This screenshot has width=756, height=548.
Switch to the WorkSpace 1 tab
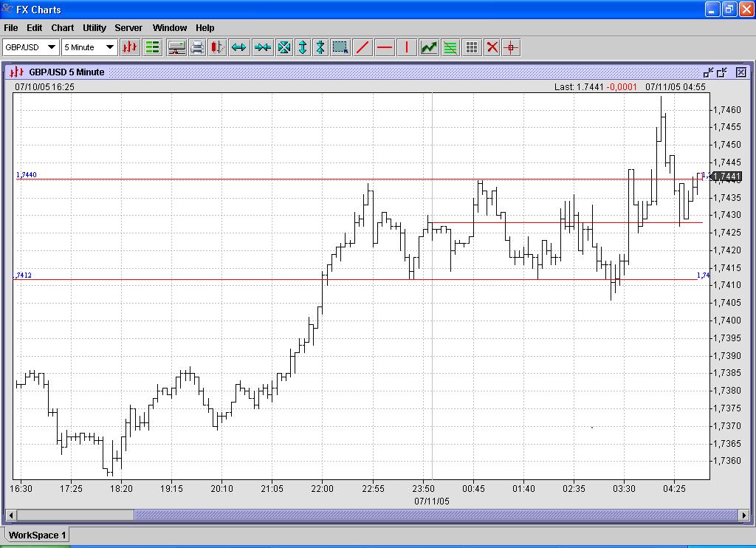coord(37,535)
